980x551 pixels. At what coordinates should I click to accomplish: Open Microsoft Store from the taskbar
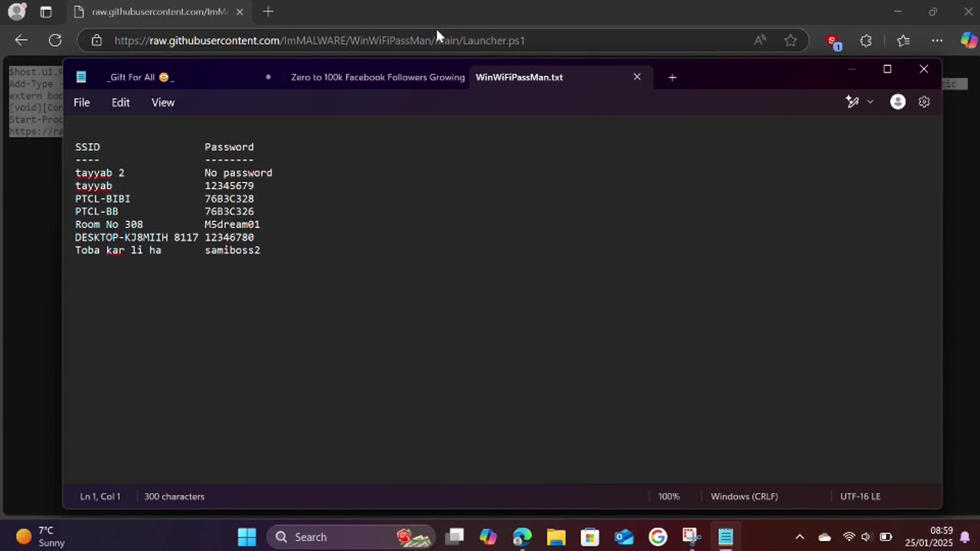pos(590,536)
